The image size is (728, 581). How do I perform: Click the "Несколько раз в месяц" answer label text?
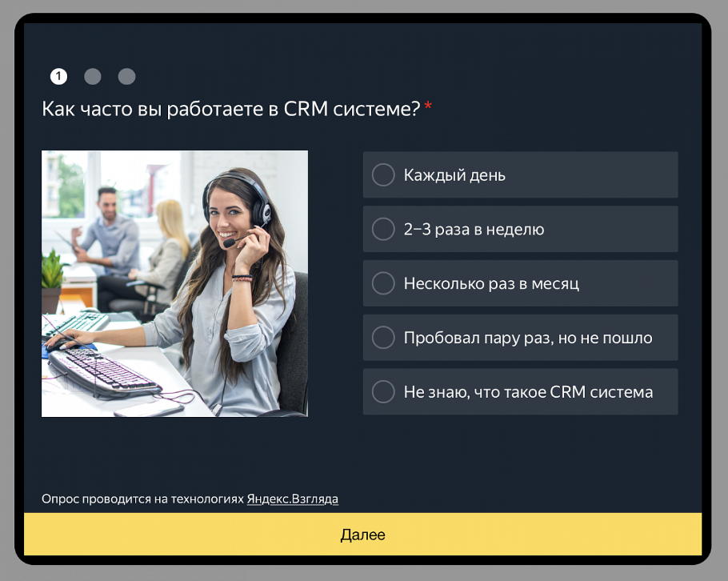click(x=491, y=284)
